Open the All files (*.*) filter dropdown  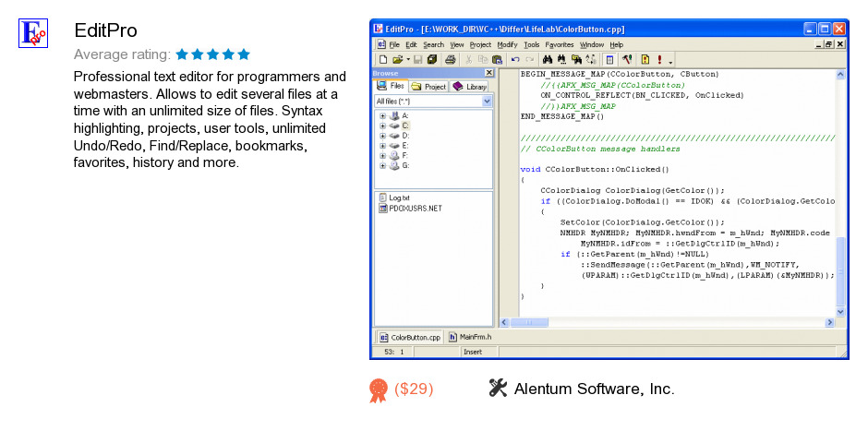488,102
